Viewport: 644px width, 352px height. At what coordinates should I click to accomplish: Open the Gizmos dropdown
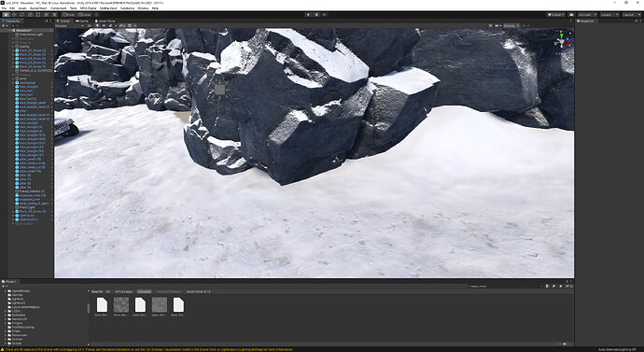coord(511,25)
